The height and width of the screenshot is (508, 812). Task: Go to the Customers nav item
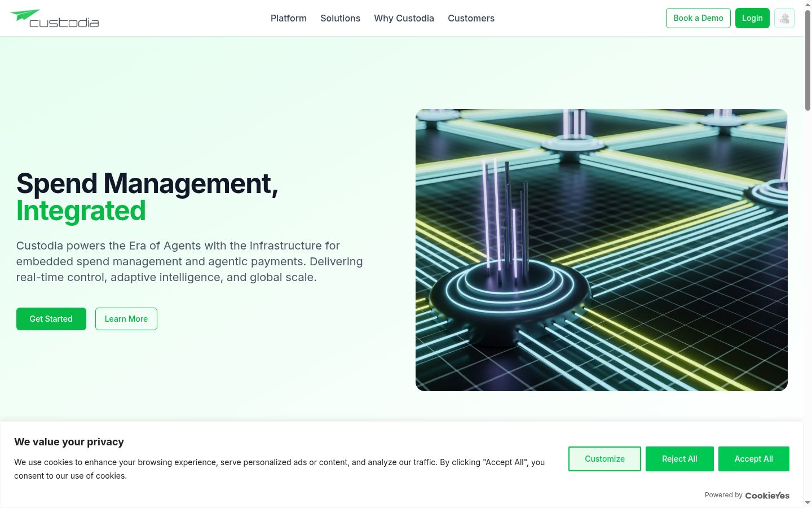471,18
